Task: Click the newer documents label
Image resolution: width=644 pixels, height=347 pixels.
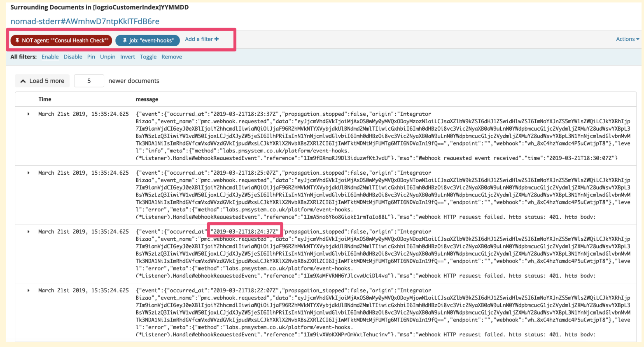Action: click(x=134, y=81)
